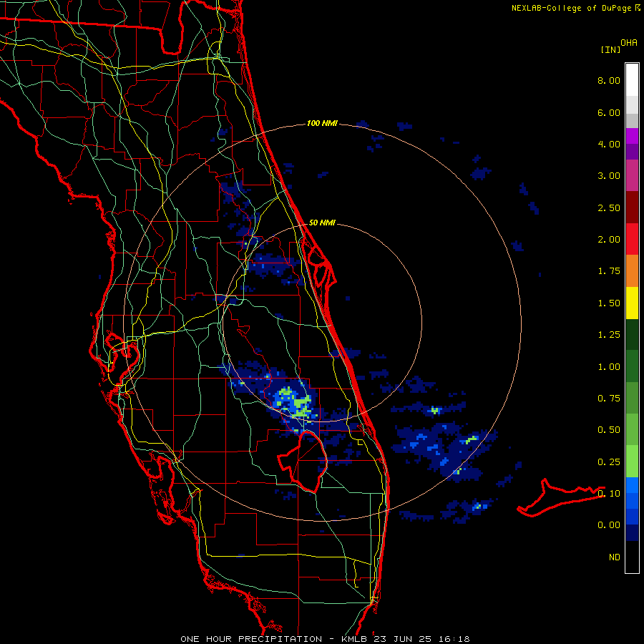The height and width of the screenshot is (644, 644).
Task: Click the '1.25' legend value
Action: coord(609,335)
